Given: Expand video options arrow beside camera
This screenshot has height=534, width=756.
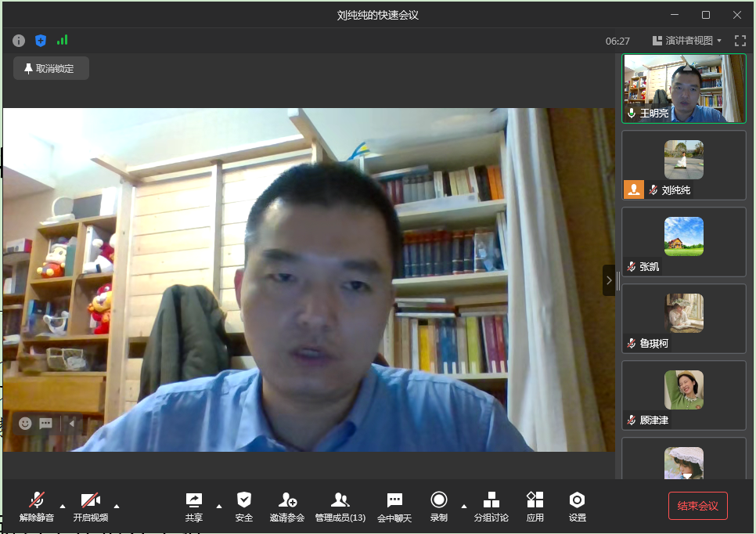Looking at the screenshot, I should (117, 505).
